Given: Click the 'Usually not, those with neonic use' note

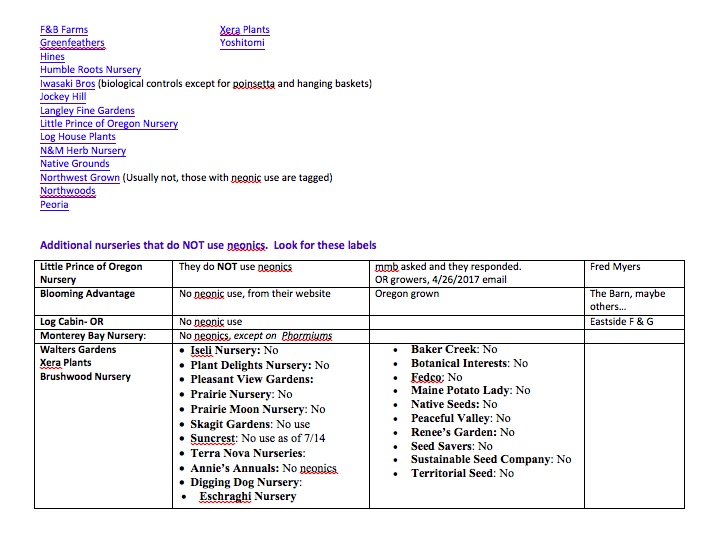Looking at the screenshot, I should 227,178.
